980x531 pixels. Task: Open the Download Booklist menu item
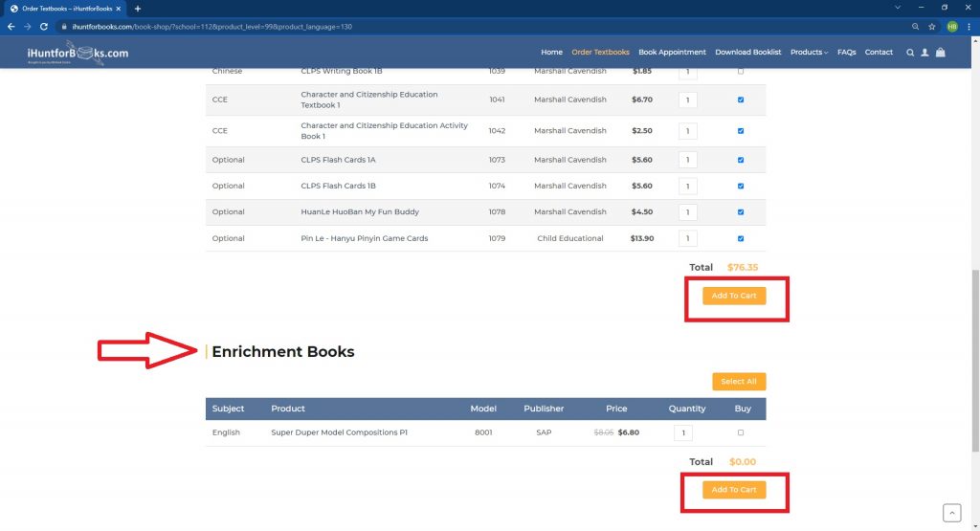click(x=747, y=53)
